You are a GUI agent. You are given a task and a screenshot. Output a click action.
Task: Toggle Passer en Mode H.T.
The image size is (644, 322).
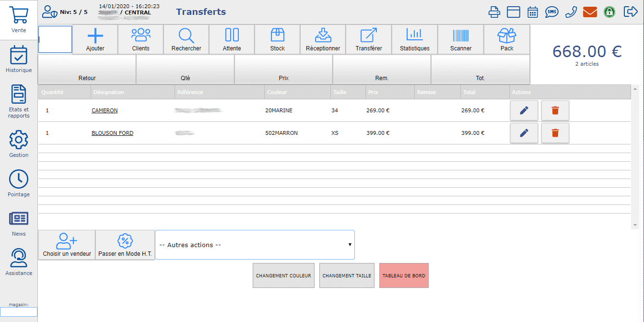click(x=125, y=245)
